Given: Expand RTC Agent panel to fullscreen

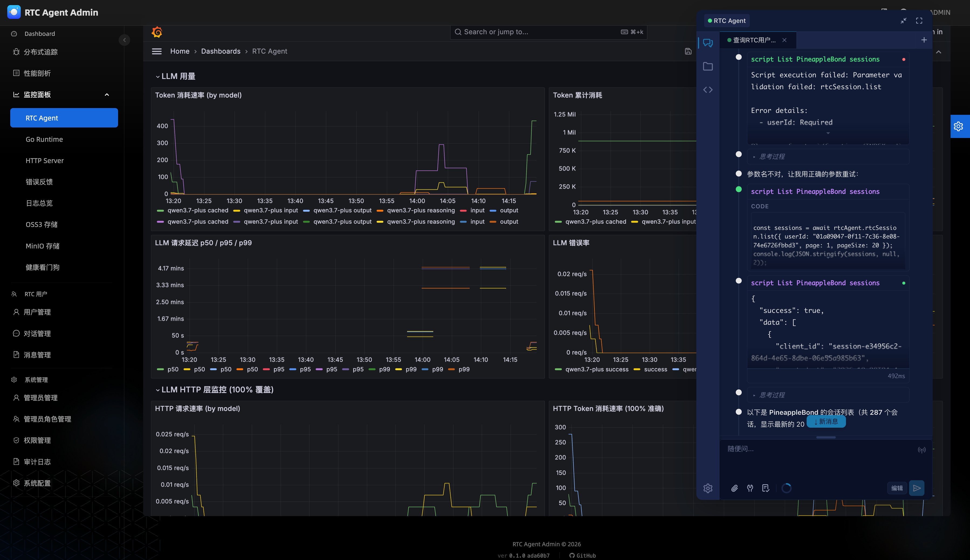Looking at the screenshot, I should 919,21.
